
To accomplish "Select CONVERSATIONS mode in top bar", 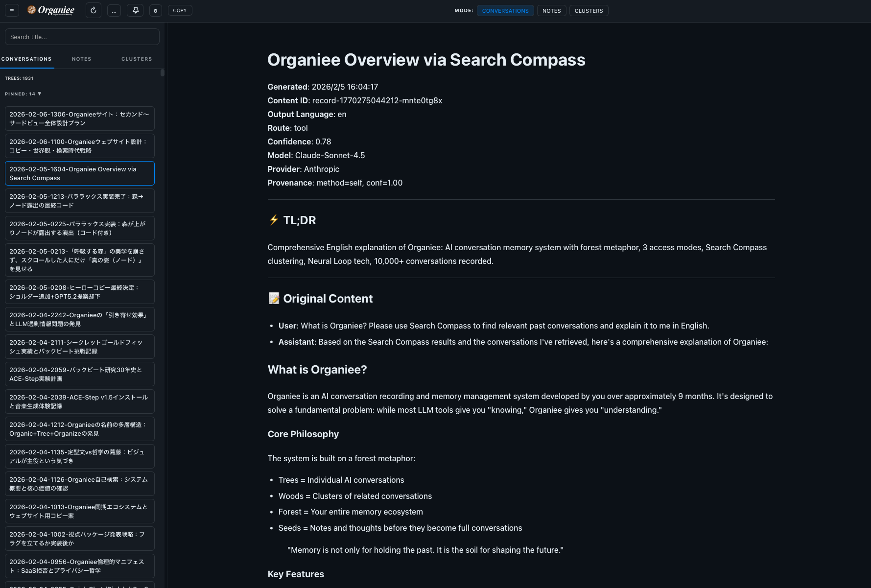I will coord(505,11).
